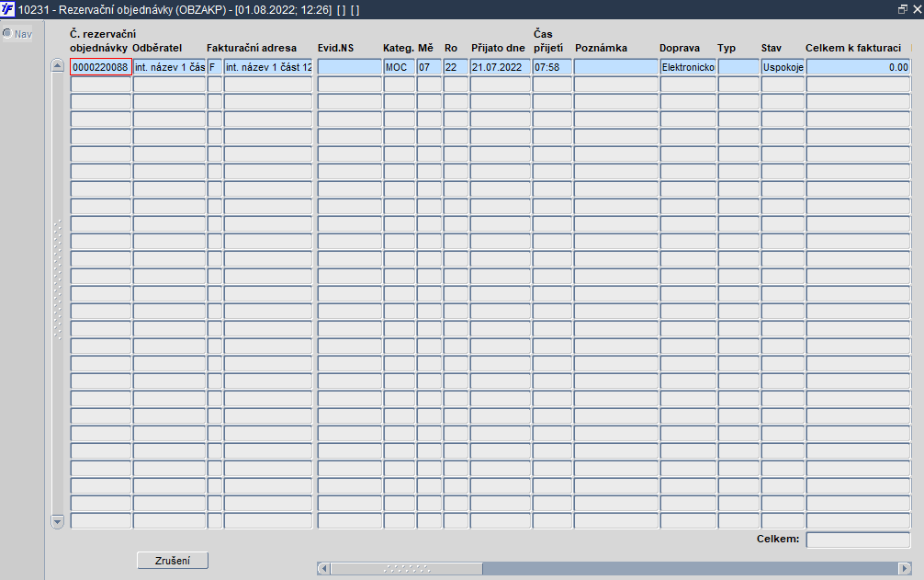Click the Typ column header
The width and height of the screenshot is (924, 580).
727,49
